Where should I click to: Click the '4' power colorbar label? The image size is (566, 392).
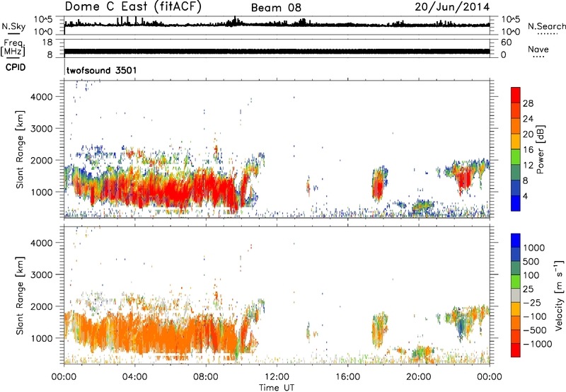click(525, 196)
